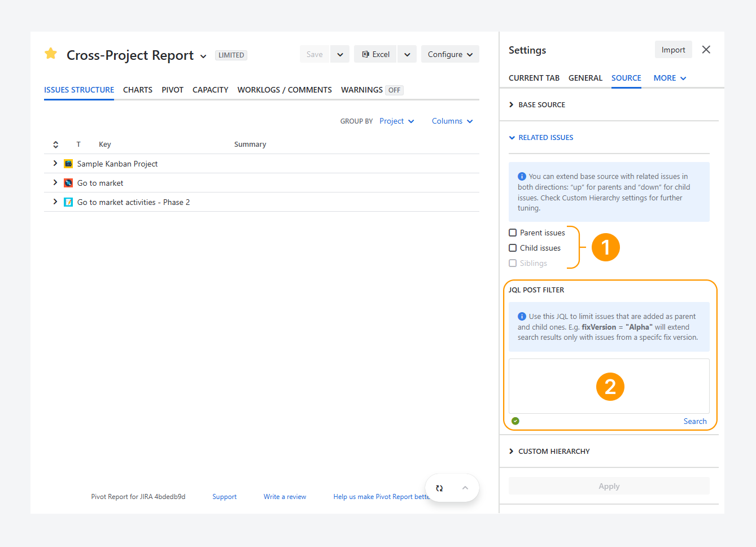Click the info icon in Related Issues note
This screenshot has height=547, width=756.
[x=522, y=177]
